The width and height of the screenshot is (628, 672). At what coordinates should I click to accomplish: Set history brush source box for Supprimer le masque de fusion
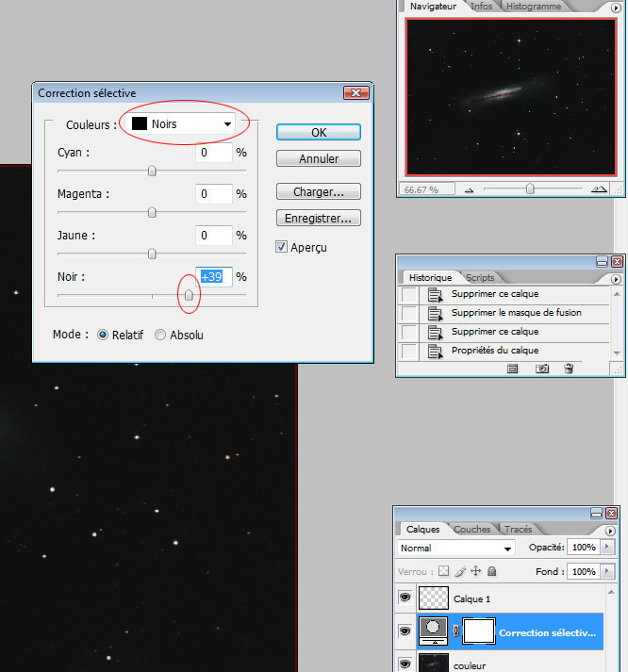click(x=409, y=313)
